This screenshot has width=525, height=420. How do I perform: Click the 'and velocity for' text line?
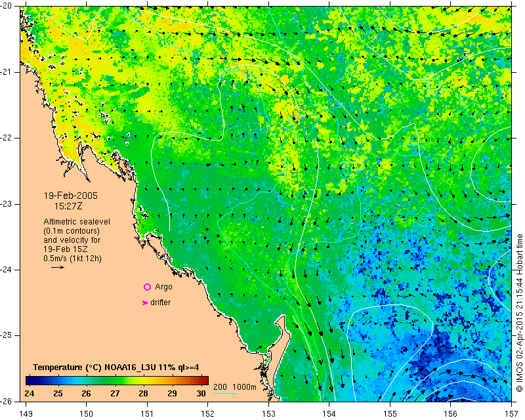tap(72, 240)
